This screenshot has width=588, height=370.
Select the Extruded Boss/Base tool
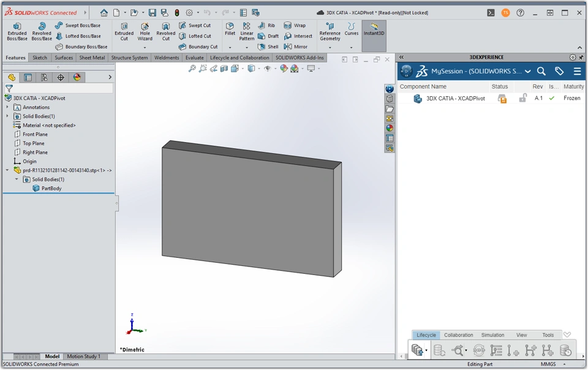pyautogui.click(x=17, y=31)
